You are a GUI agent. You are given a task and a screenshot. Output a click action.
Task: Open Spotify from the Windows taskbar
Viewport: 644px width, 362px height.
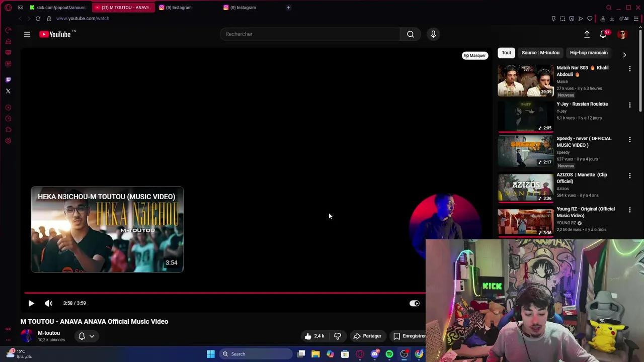coord(389,354)
